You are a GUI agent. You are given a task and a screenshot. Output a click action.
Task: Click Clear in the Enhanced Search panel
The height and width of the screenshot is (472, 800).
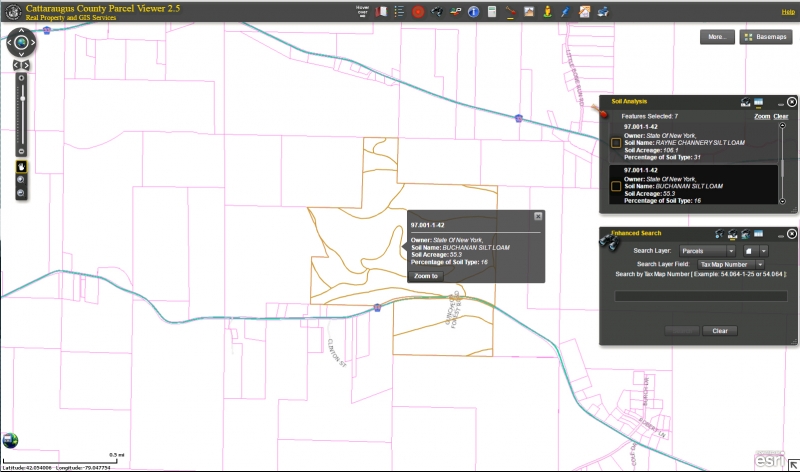pyautogui.click(x=719, y=331)
